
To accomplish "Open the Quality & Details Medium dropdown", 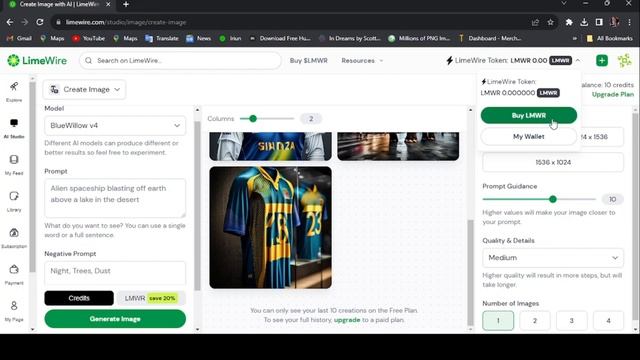I will click(x=553, y=258).
